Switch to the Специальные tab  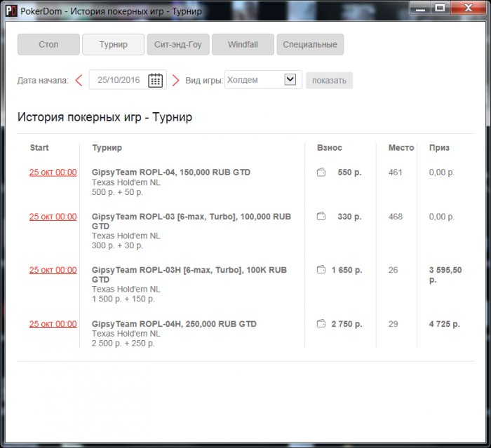(x=310, y=44)
